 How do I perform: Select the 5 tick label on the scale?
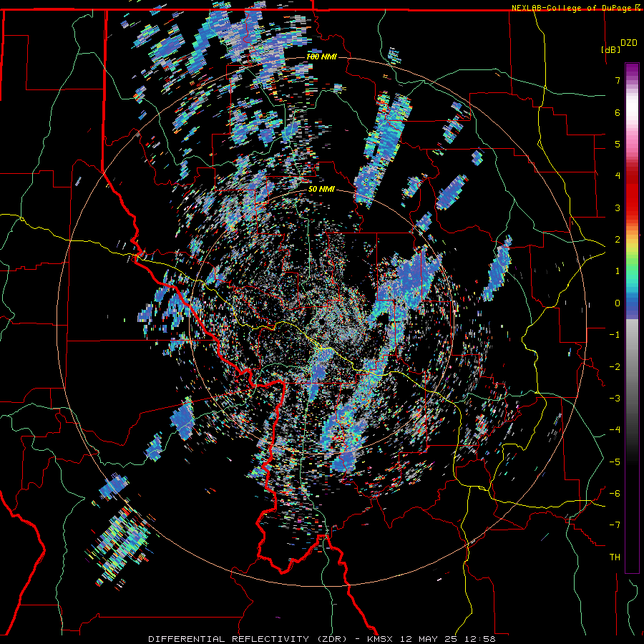click(x=618, y=144)
